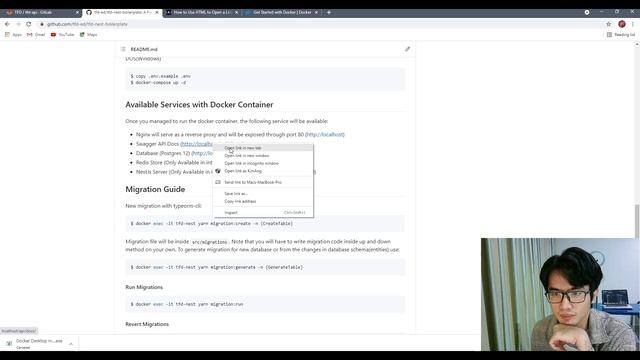Open Apps bookmark shortcut
Image resolution: width=640 pixels, height=360 pixels.
pyautogui.click(x=13, y=35)
